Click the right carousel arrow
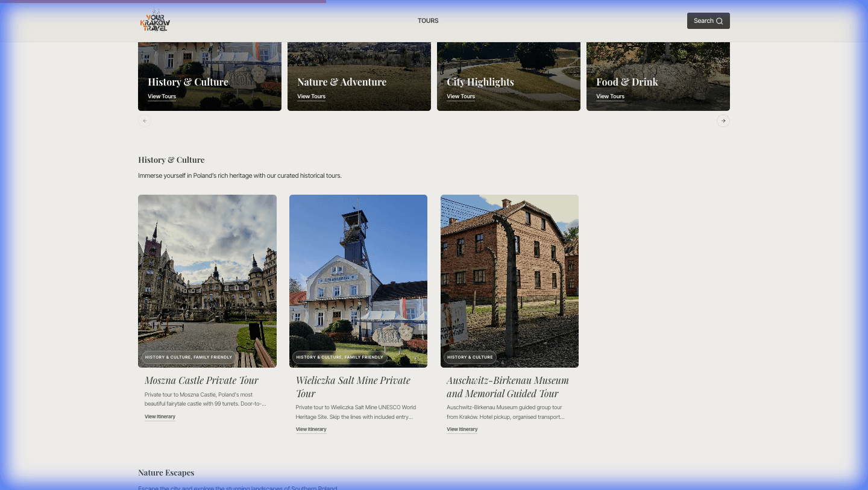This screenshot has width=868, height=490. (723, 121)
